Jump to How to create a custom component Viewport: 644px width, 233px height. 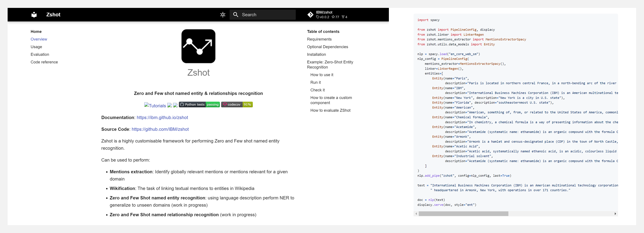(331, 100)
